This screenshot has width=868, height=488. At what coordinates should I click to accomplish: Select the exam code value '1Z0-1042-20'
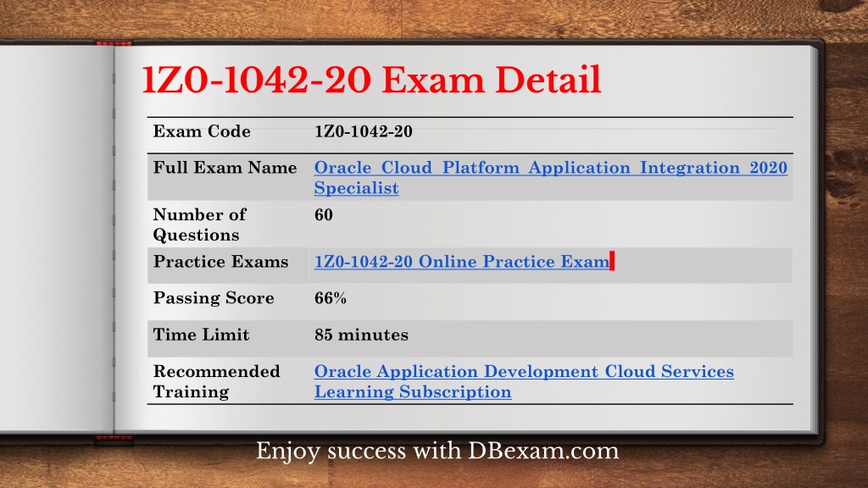click(363, 131)
